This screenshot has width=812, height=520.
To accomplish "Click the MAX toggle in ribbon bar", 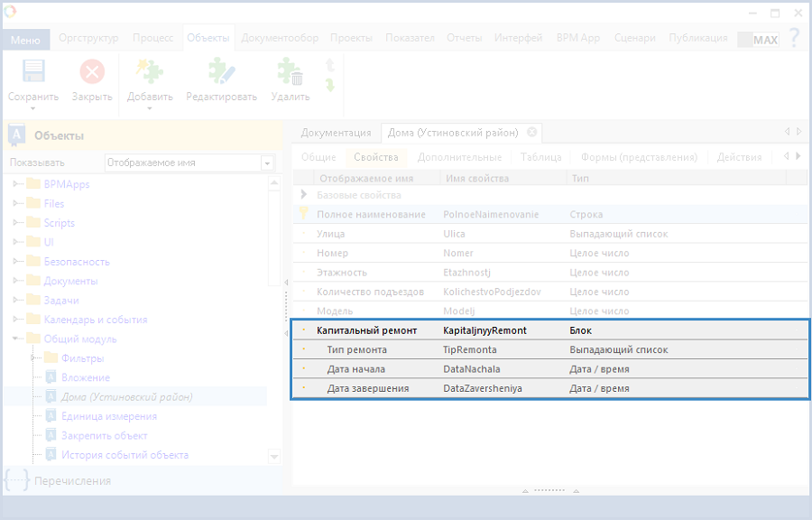I will (x=758, y=39).
